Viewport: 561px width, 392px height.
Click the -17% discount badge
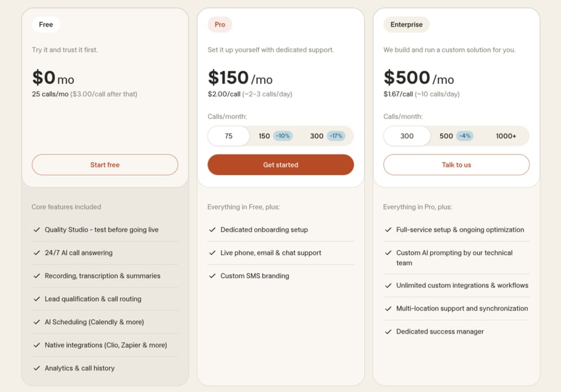point(336,136)
